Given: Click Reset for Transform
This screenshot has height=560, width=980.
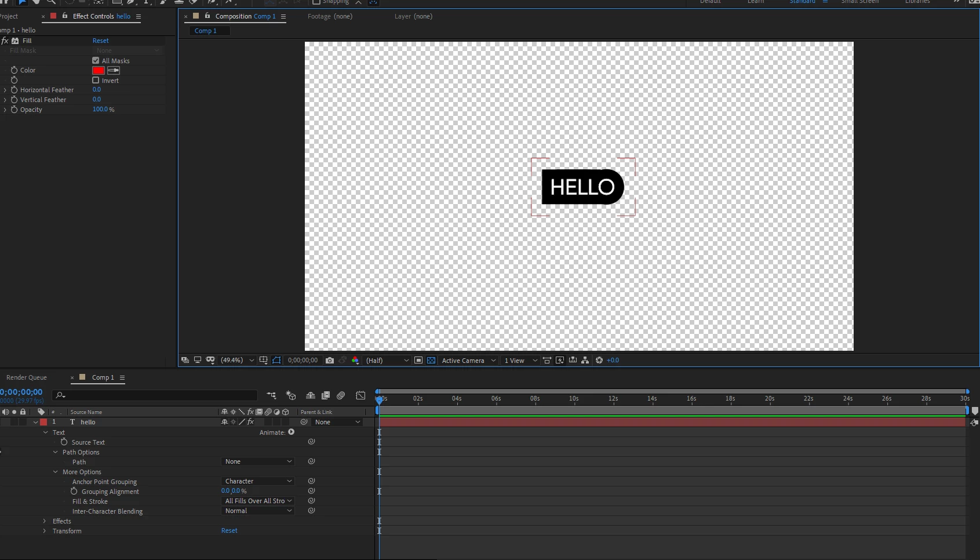Looking at the screenshot, I should (229, 530).
